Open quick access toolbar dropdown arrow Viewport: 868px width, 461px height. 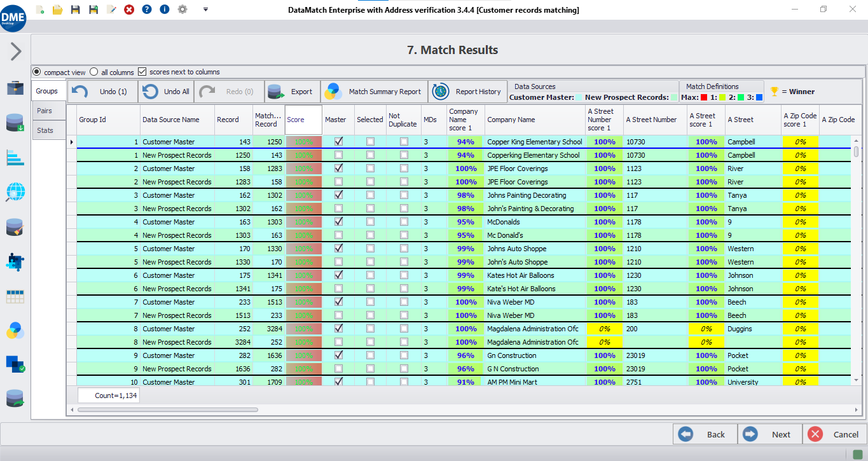pos(205,10)
